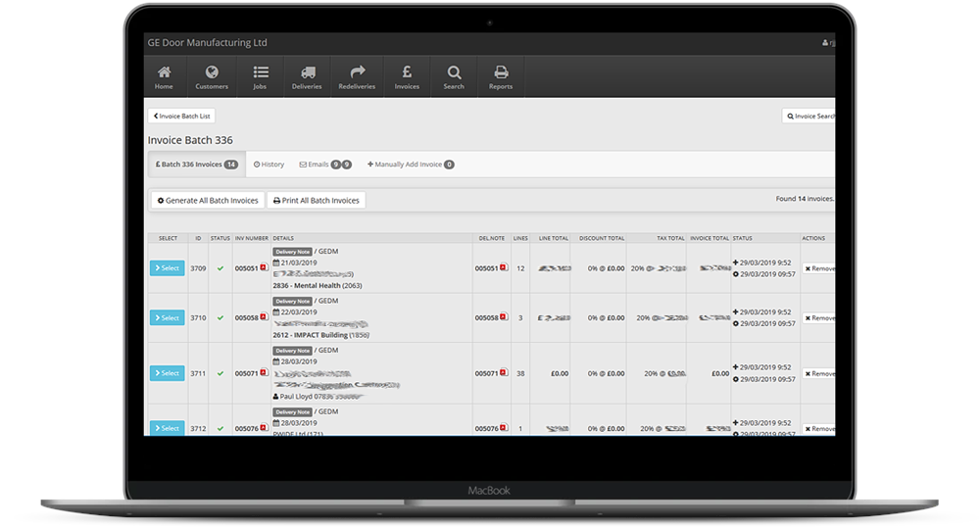Switch to the History tab

pyautogui.click(x=269, y=165)
